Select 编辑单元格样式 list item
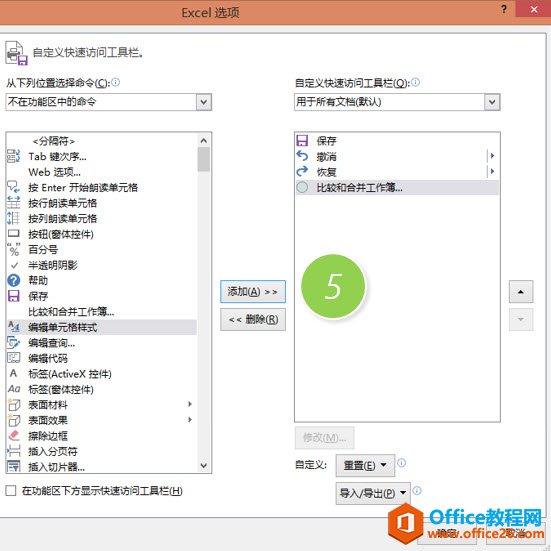This screenshot has width=551, height=551. (x=101, y=327)
